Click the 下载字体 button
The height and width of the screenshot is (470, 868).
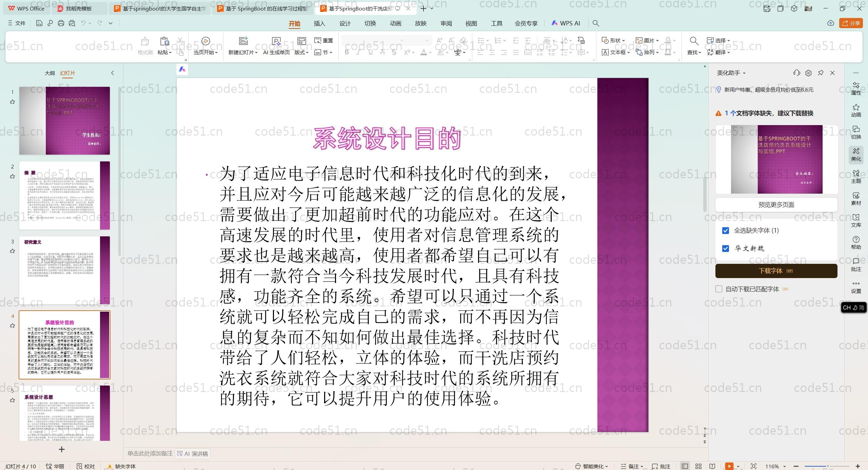(776, 271)
